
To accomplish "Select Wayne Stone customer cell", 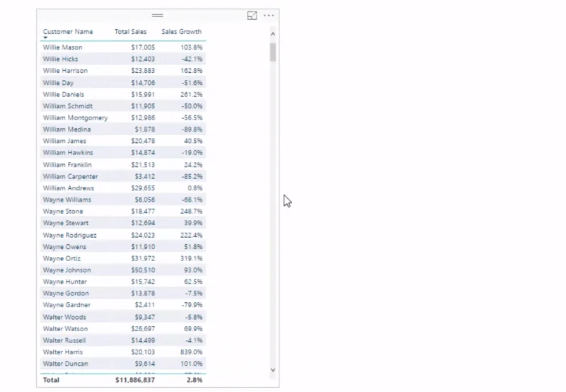I will point(63,211).
